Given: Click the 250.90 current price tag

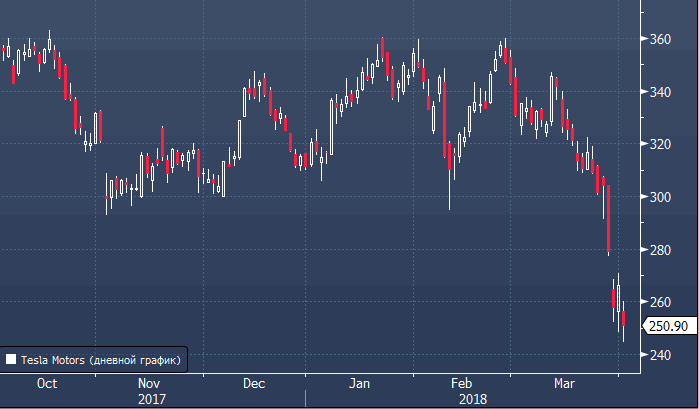Looking at the screenshot, I should pyautogui.click(x=667, y=325).
